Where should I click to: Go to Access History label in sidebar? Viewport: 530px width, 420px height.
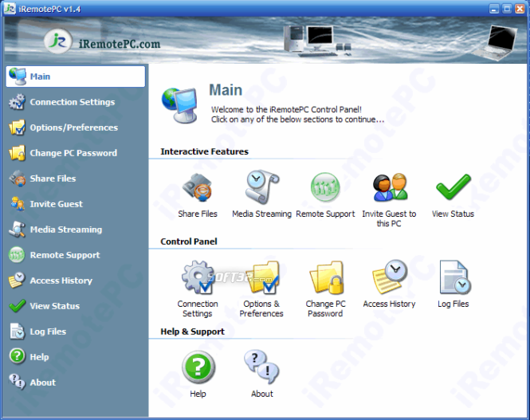tap(61, 281)
